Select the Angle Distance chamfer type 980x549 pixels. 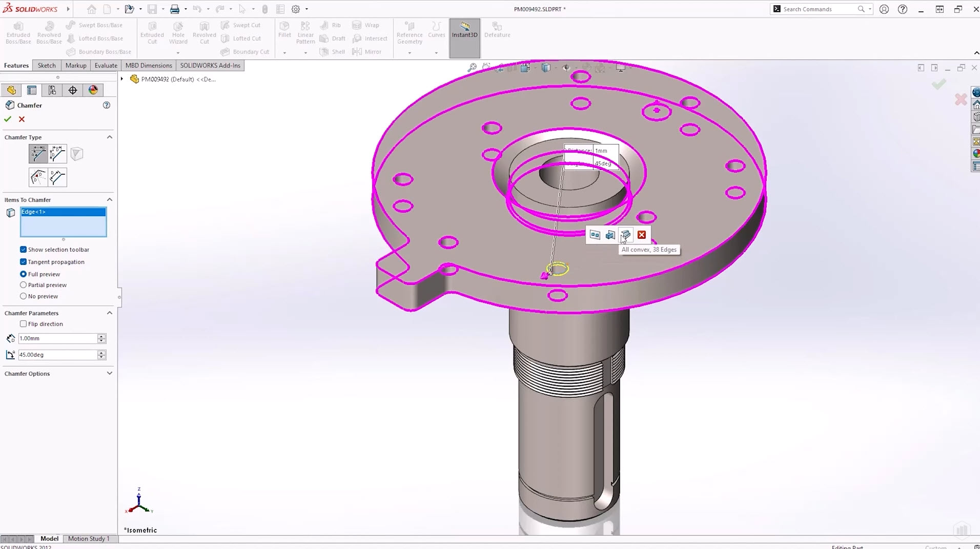point(38,154)
